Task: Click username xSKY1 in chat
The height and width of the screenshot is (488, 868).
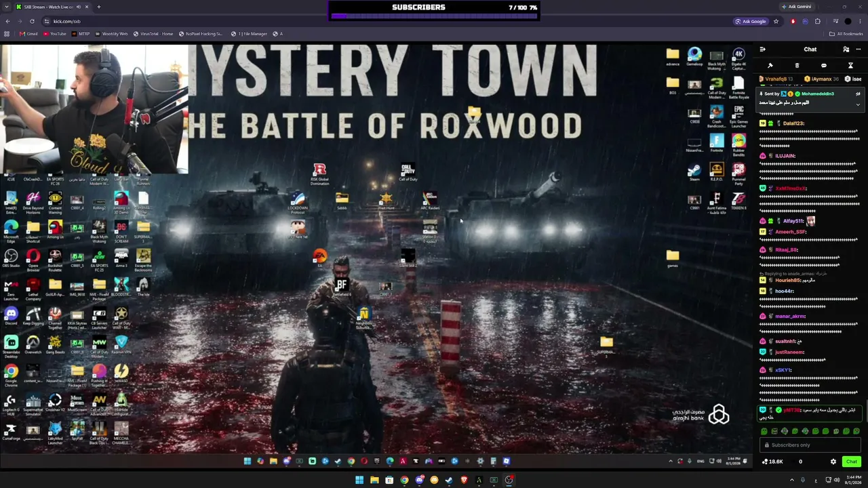Action: [x=783, y=370]
